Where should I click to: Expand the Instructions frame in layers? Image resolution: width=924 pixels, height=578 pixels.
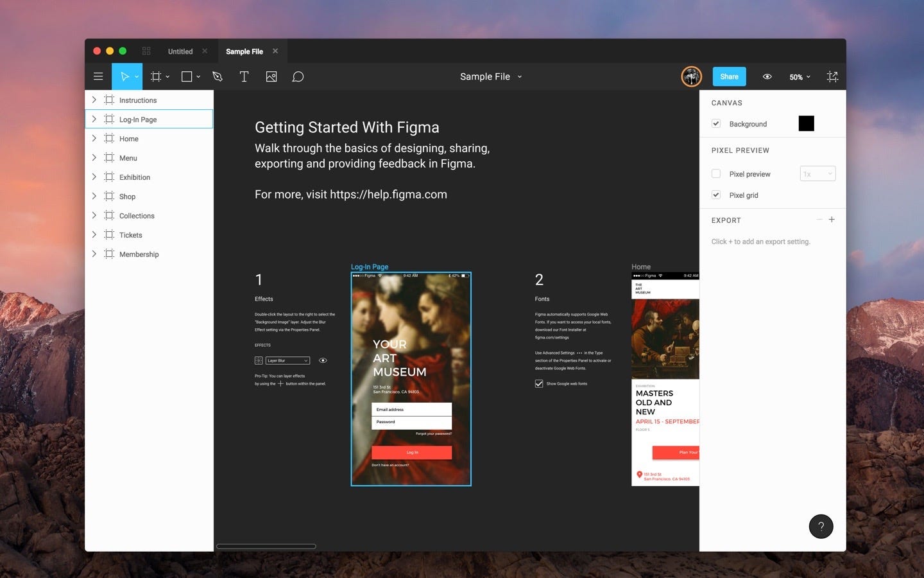pyautogui.click(x=94, y=100)
